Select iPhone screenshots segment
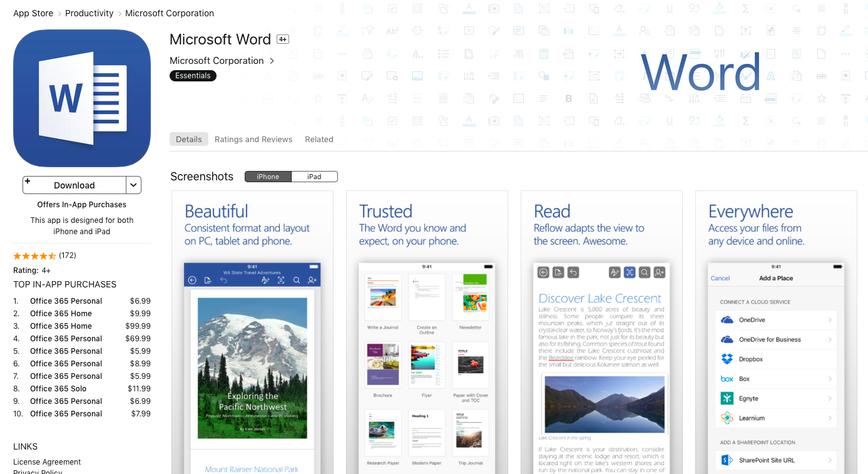Screen dimensions: 868x474 [x=268, y=177]
